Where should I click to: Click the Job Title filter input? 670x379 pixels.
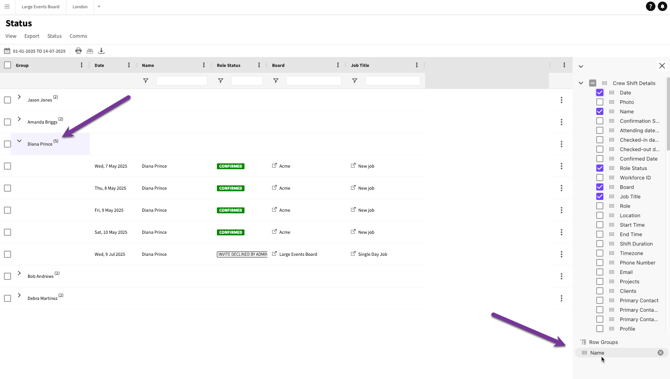point(393,80)
